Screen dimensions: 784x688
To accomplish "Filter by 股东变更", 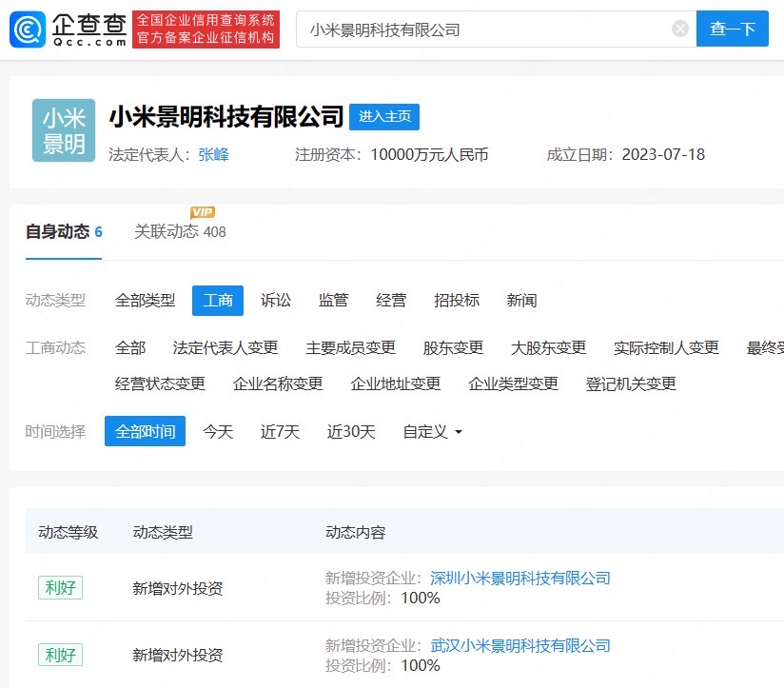I will click(453, 347).
